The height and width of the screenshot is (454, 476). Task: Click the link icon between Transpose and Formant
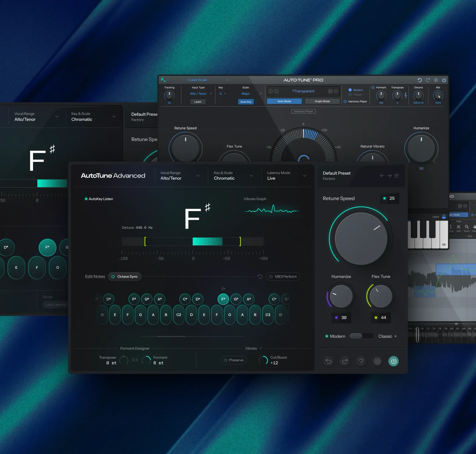coord(135,360)
